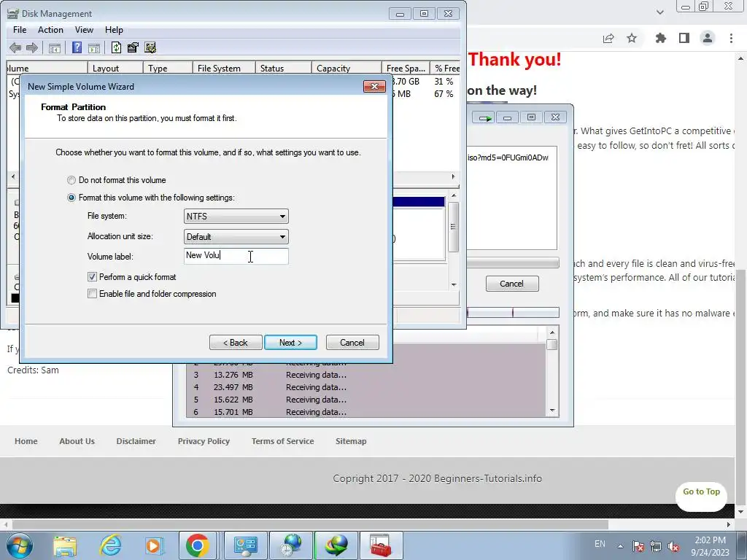Show hidden tray icons arrow
This screenshot has height=560, width=747.
[620, 546]
